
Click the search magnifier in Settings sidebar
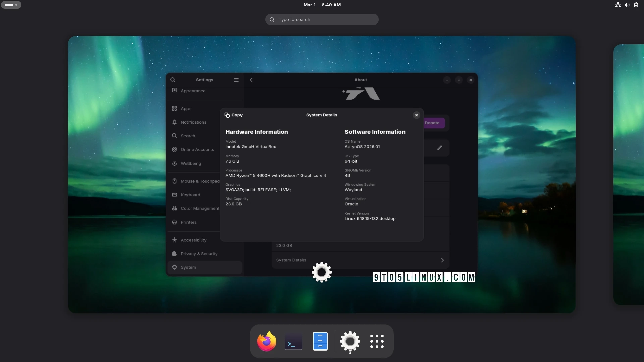click(173, 80)
